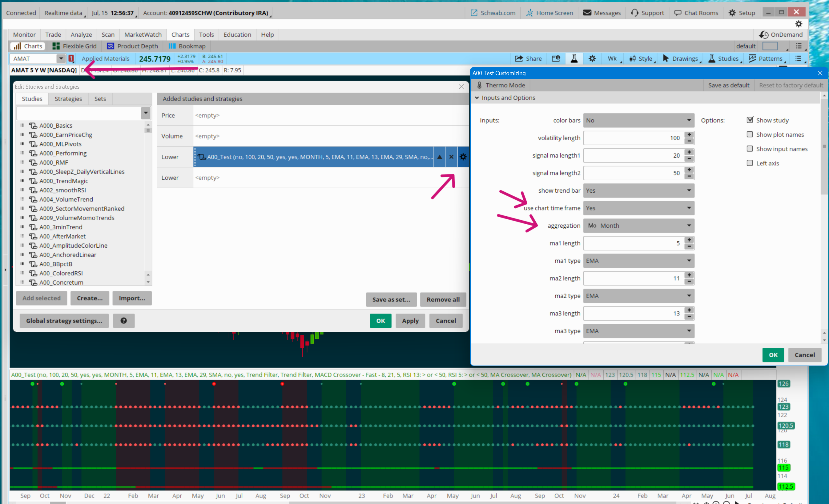829x504 pixels.
Task: Move A00_Test study up with arrow
Action: point(439,157)
